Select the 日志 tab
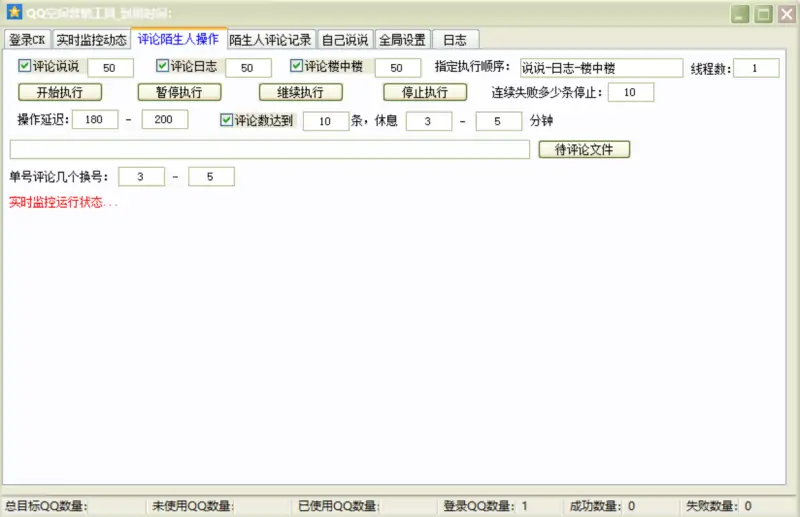 point(455,40)
